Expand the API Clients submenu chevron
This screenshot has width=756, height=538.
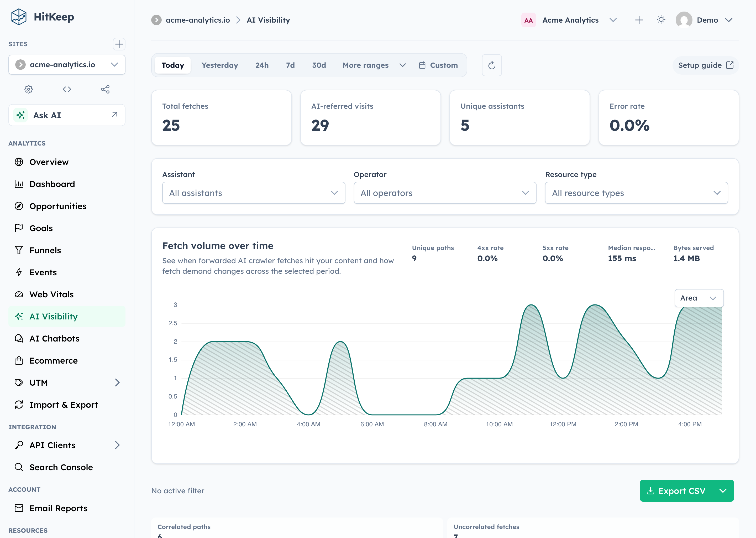(x=117, y=445)
